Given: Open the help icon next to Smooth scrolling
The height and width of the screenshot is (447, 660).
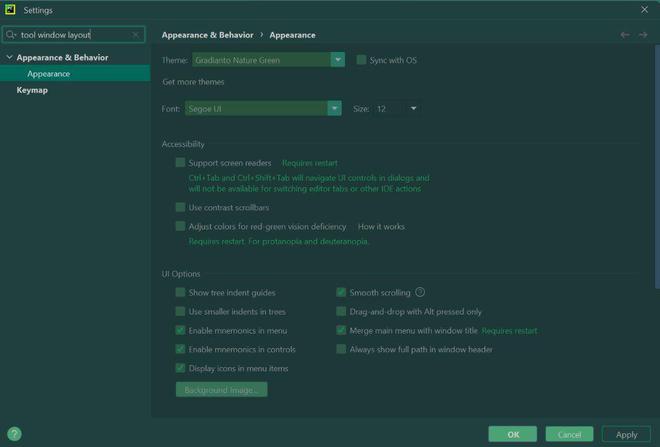Looking at the screenshot, I should 420,292.
